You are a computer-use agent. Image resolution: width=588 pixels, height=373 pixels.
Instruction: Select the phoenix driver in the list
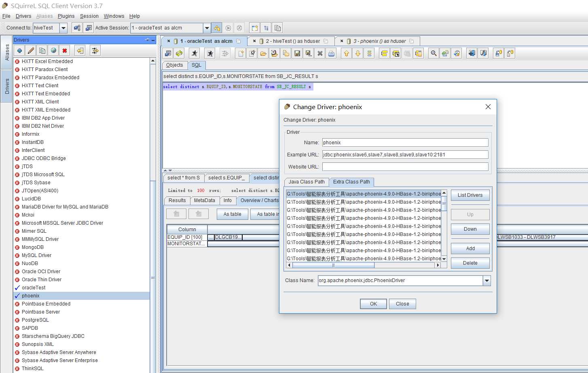click(81, 296)
